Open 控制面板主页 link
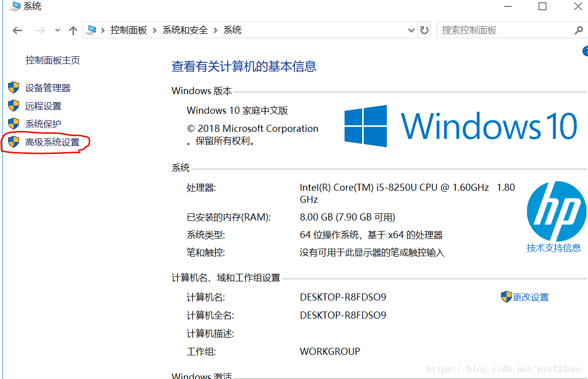Screen dimensions: 588x379 point(53,60)
